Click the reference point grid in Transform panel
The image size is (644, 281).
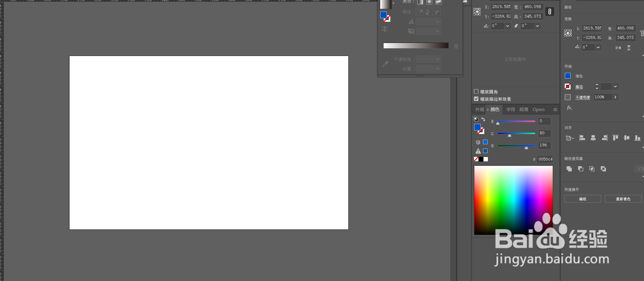(477, 12)
